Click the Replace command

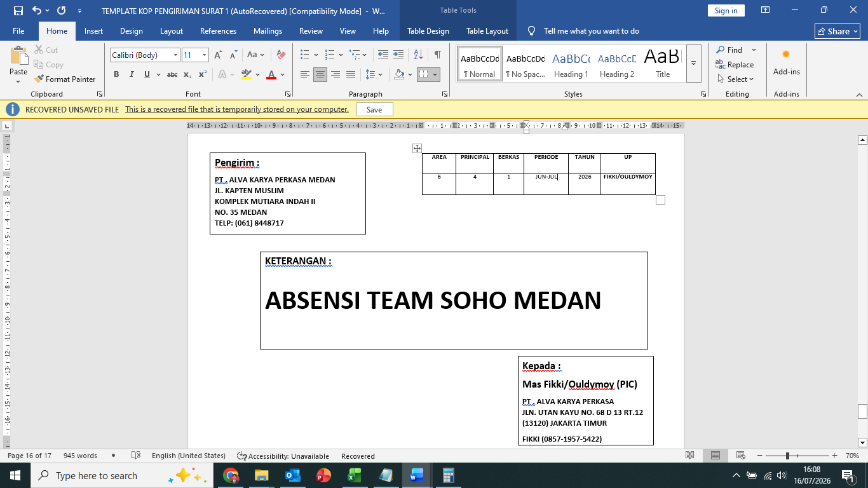tap(735, 65)
